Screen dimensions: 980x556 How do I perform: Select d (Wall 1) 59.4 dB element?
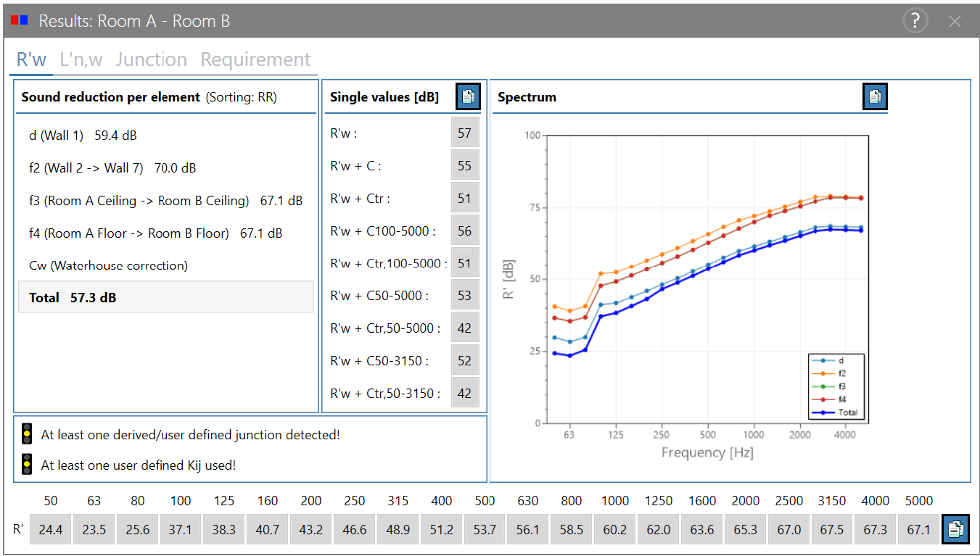pyautogui.click(x=83, y=136)
